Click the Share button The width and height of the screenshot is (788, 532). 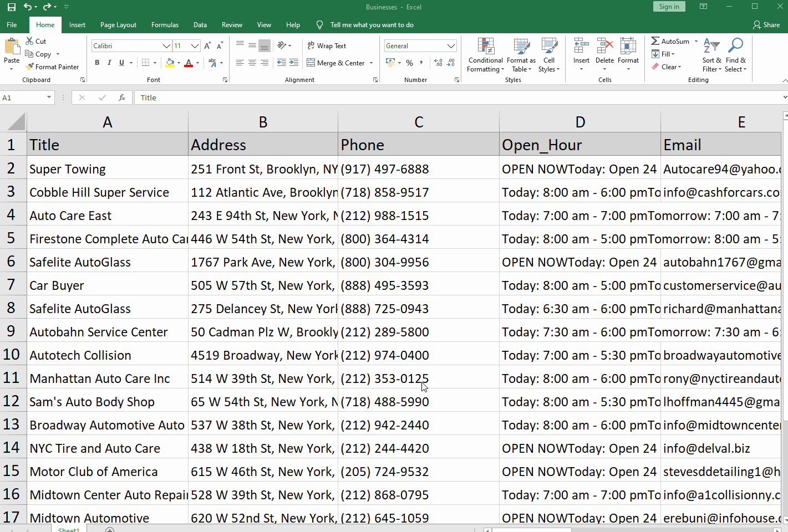pos(766,25)
